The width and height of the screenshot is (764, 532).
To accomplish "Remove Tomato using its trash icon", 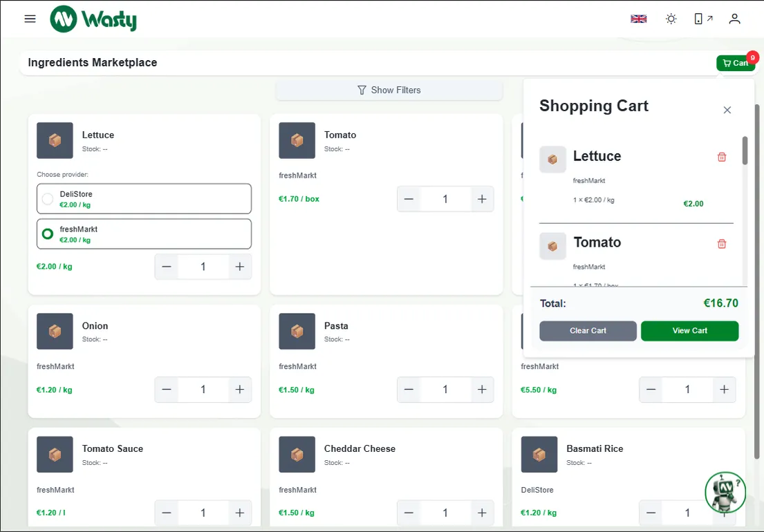I will tap(722, 243).
